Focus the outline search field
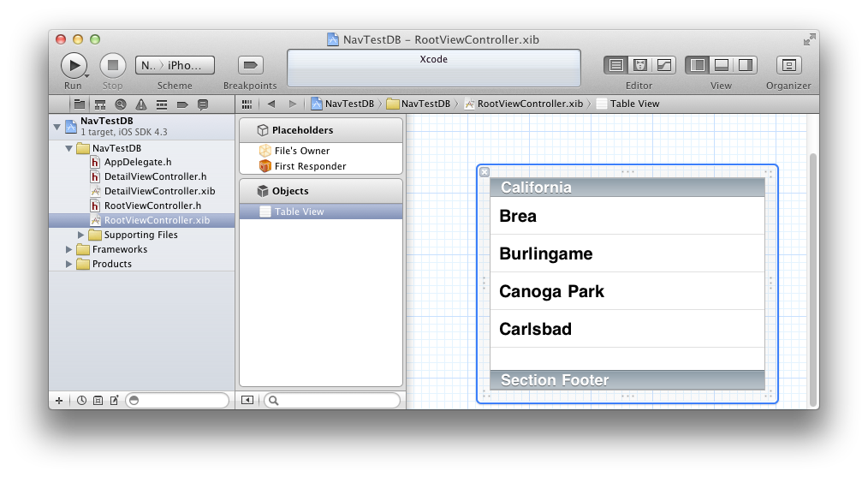The width and height of the screenshot is (868, 477). (331, 400)
